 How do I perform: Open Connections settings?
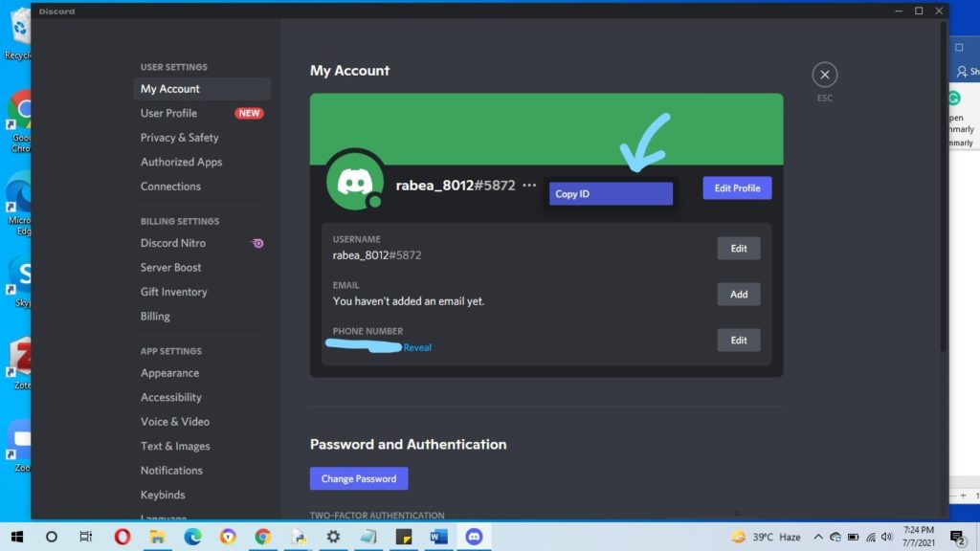coord(202,187)
